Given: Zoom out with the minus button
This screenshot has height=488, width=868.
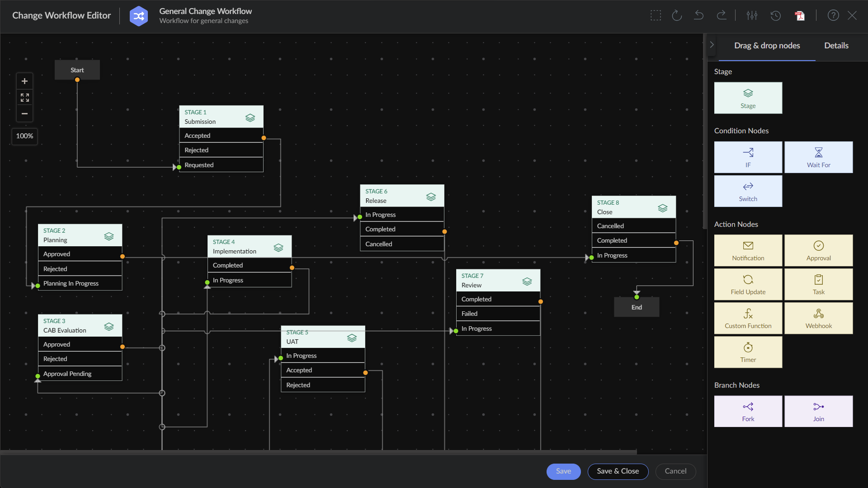Looking at the screenshot, I should [25, 113].
